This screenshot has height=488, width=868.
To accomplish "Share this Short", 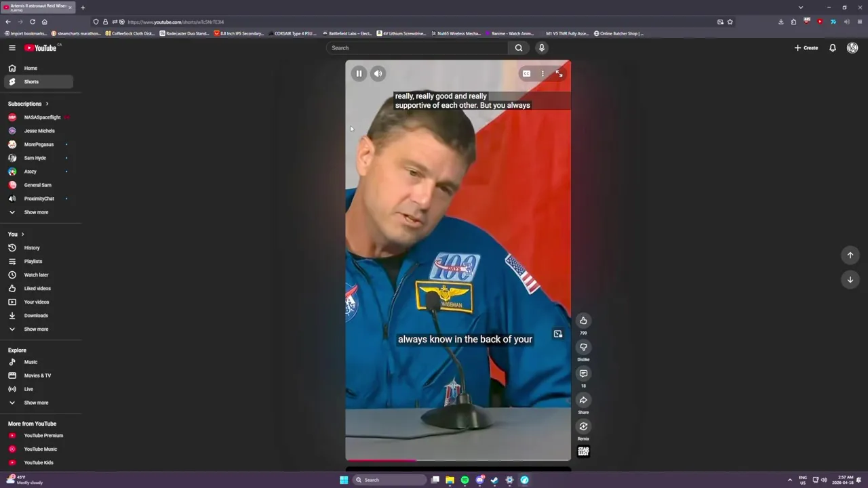I will coord(583,400).
